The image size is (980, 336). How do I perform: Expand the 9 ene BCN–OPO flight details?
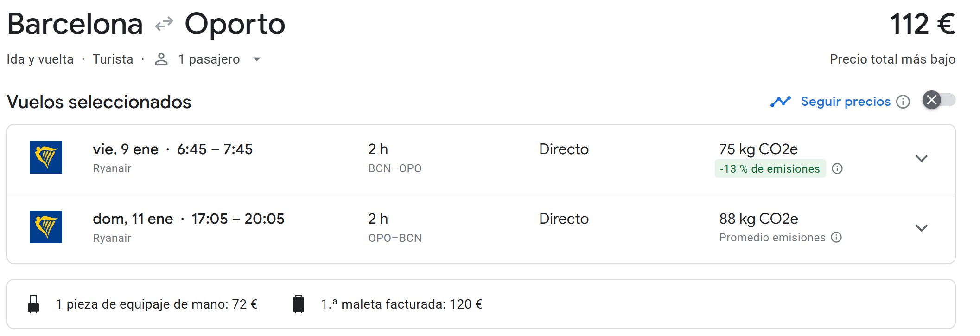(x=921, y=158)
